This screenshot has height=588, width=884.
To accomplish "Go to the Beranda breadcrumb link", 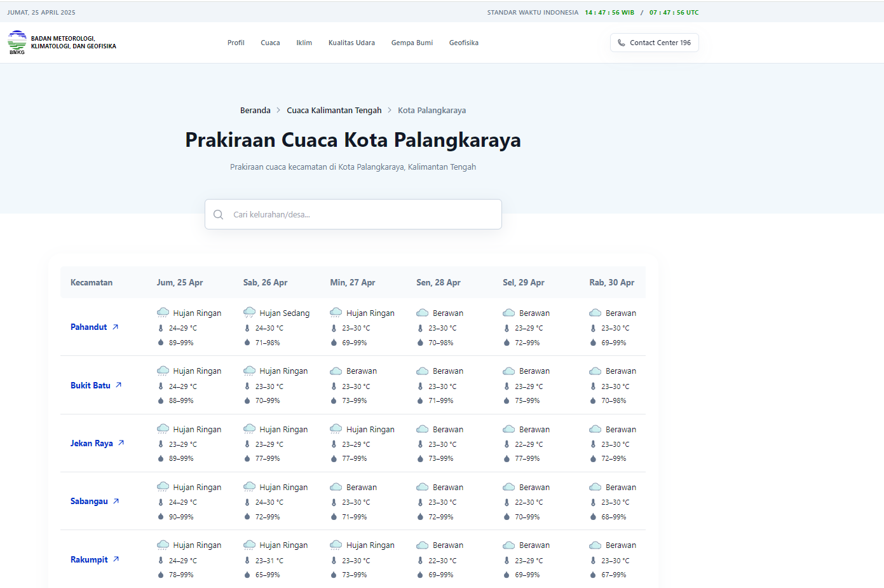I will 255,111.
